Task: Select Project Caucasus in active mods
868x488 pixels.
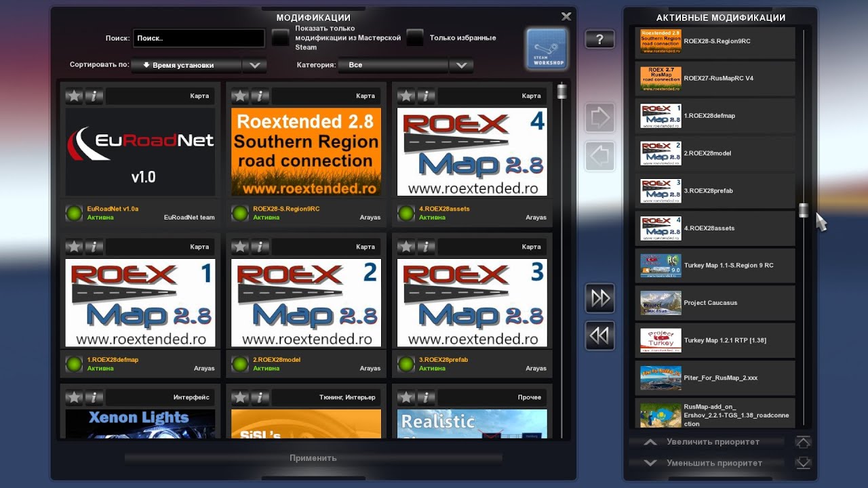Action: point(715,303)
